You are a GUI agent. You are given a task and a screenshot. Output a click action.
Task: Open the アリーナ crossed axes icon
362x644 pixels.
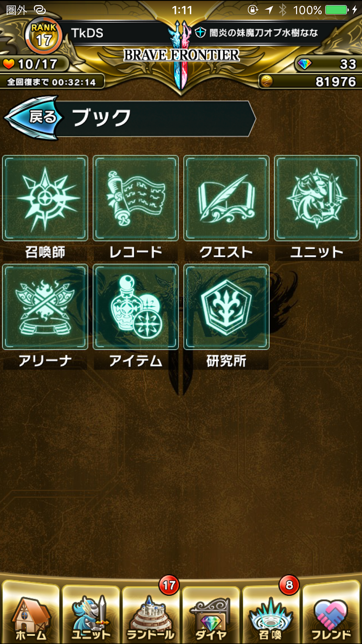coord(45,307)
